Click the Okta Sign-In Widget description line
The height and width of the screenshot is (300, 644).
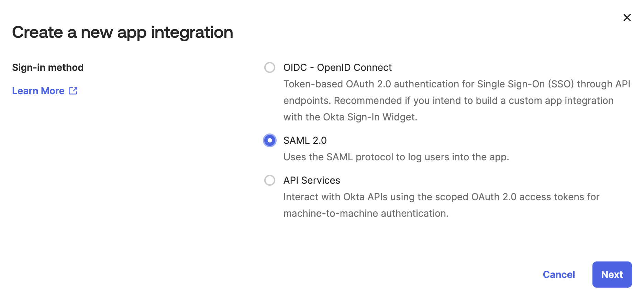350,117
